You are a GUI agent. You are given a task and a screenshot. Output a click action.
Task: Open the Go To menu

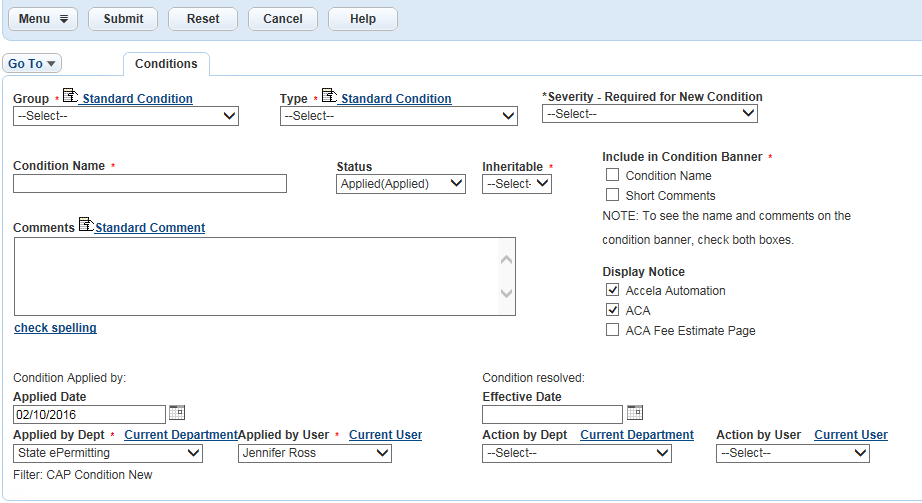tap(32, 64)
